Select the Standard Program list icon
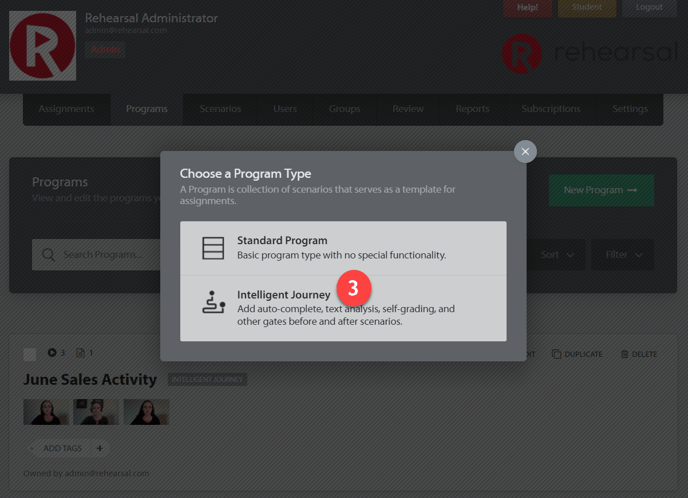This screenshot has height=498, width=688. point(213,248)
